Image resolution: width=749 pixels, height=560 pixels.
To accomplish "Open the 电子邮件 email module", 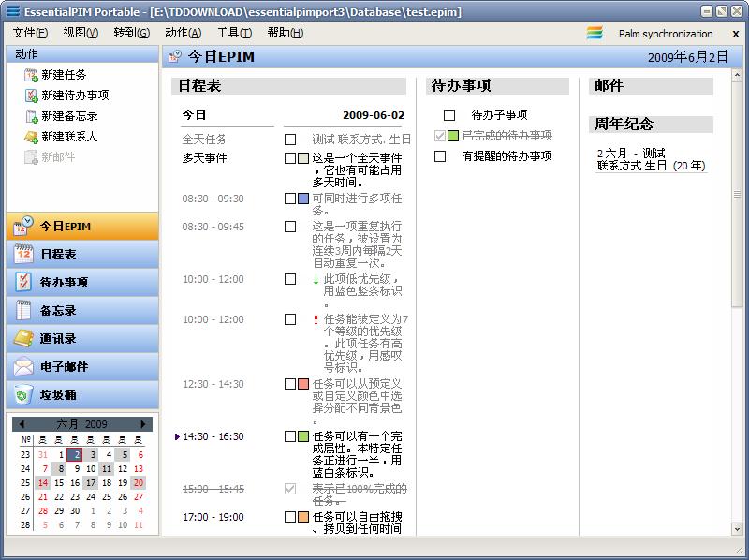I will tap(82, 367).
